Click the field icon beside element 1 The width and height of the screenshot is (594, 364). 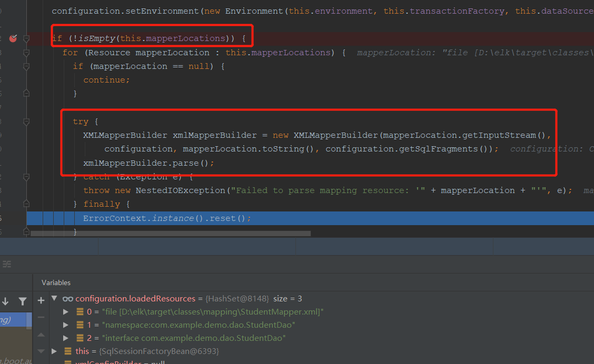coord(80,325)
